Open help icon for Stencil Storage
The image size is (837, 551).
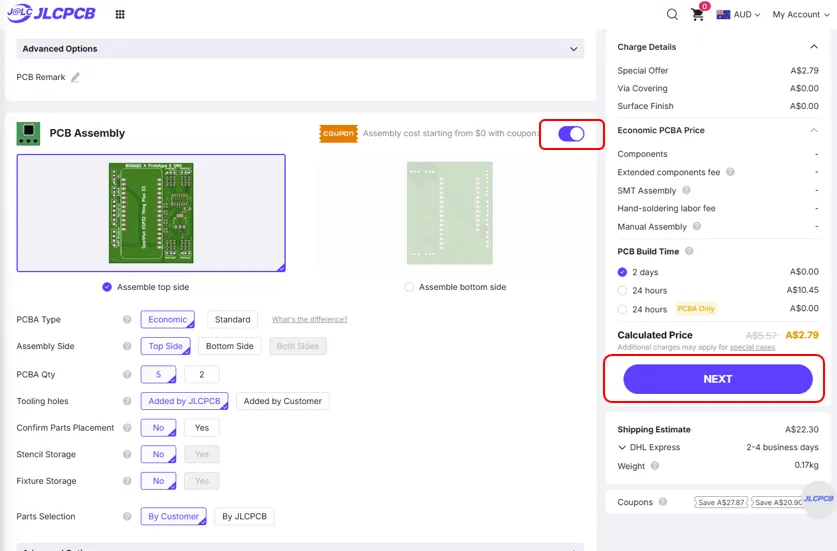click(127, 454)
